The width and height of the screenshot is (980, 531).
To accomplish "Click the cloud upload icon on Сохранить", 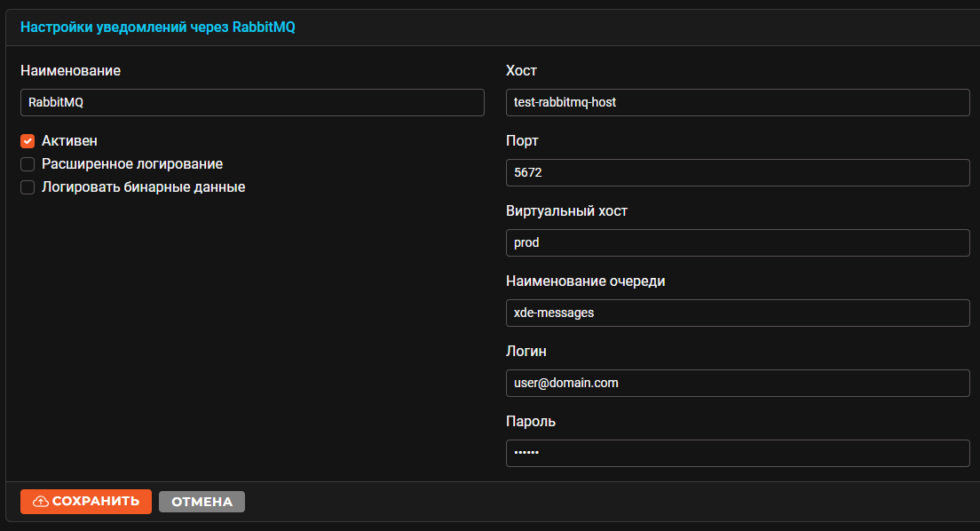I will [x=41, y=502].
